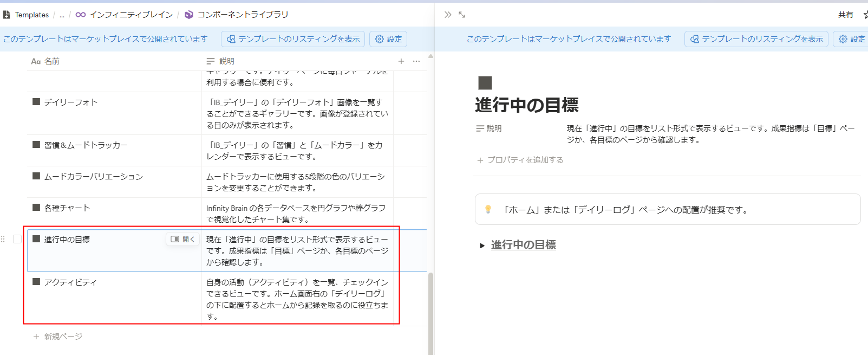The width and height of the screenshot is (868, 355).
Task: Click プロパティを追加する
Action: [520, 160]
